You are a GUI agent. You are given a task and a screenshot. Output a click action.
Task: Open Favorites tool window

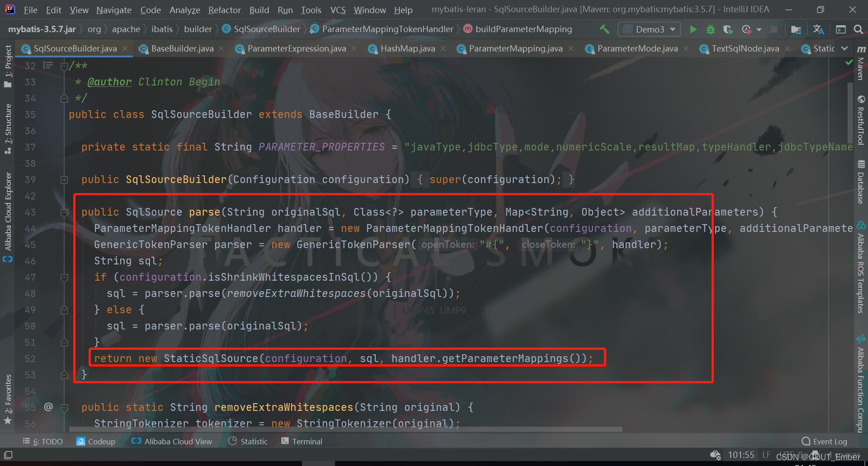pyautogui.click(x=8, y=400)
